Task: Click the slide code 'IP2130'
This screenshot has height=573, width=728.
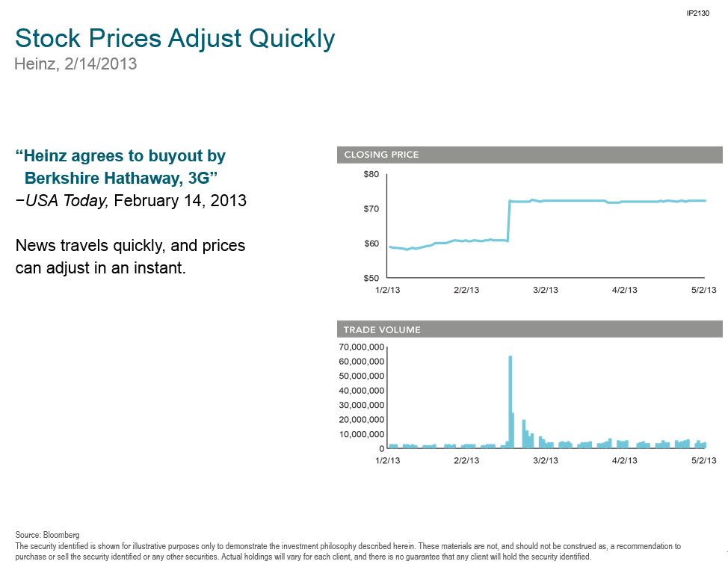Action: click(x=698, y=13)
